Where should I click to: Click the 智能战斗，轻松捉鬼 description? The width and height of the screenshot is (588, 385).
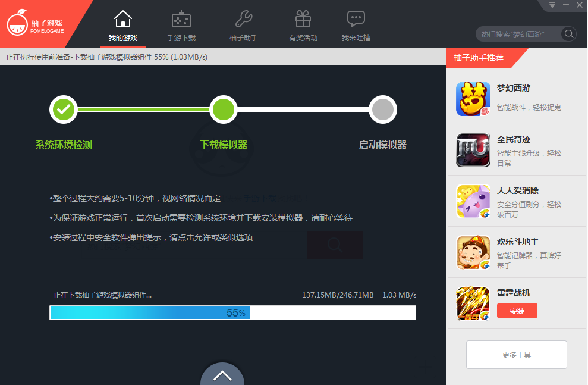(529, 107)
